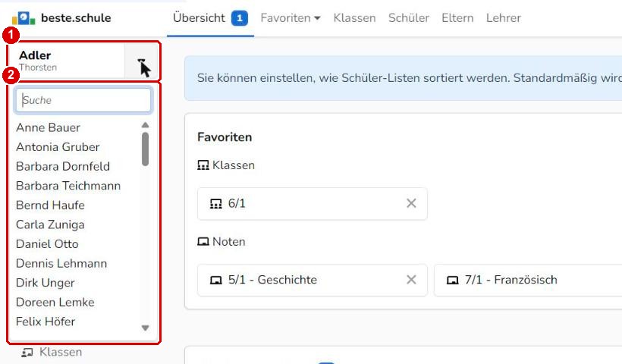Toggle the user selector dropdown arrow

point(142,61)
